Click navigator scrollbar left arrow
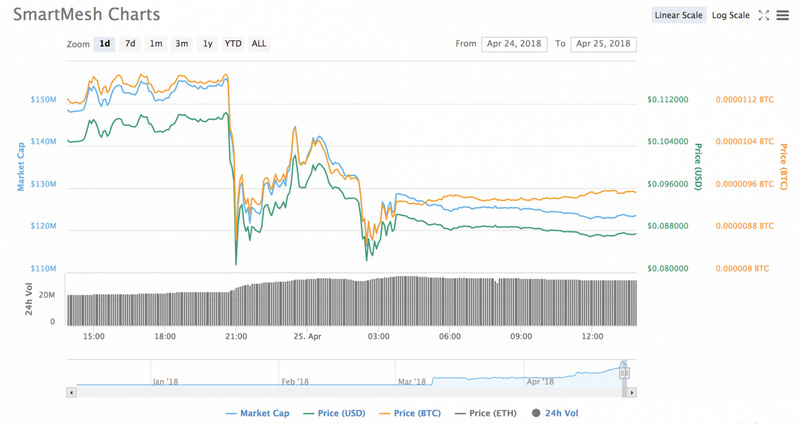This screenshot has height=424, width=800. click(71, 393)
